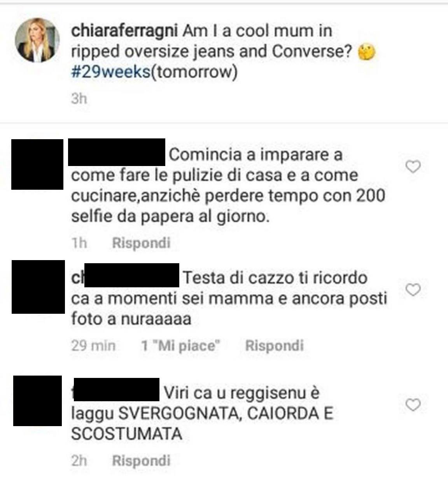The height and width of the screenshot is (479, 448).
Task: Reply to the comment posted 29 min ago
Action: point(274,345)
